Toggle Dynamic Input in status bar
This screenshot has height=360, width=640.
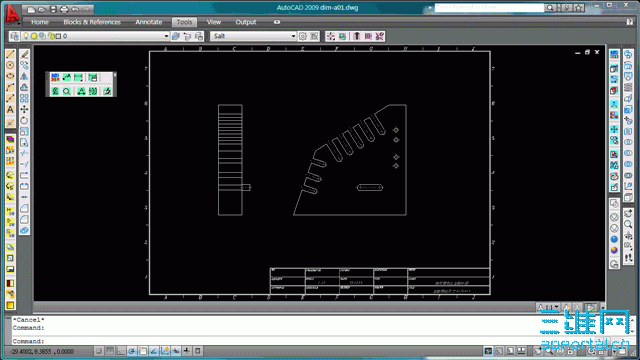[176, 351]
